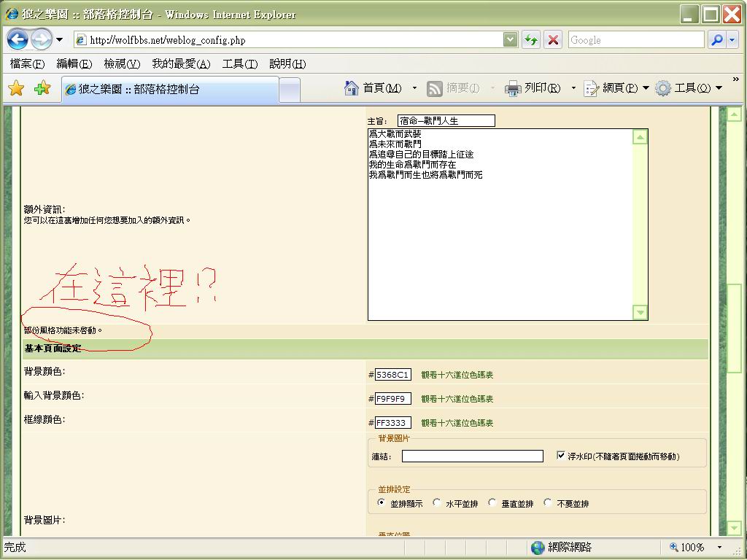Click hex color chart link beside 背景顏色
This screenshot has height=560, width=747.
457,375
